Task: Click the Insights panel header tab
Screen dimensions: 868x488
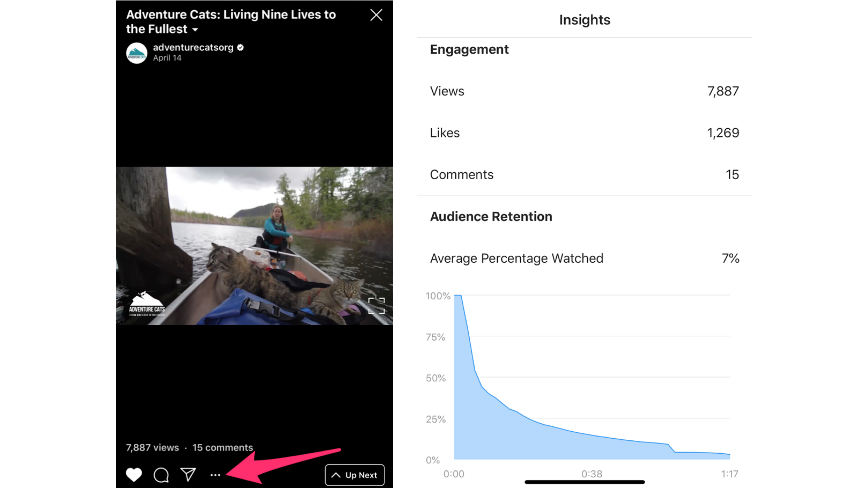Action: pos(584,20)
